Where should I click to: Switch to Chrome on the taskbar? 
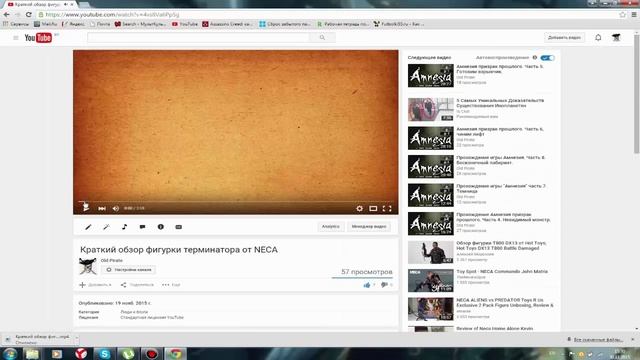[176, 353]
